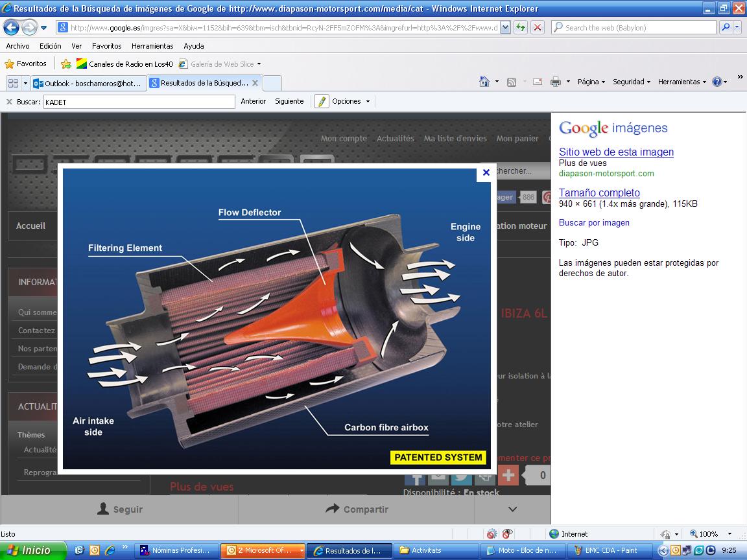This screenshot has width=747, height=560.
Task: Click the Siguiente button in the Find bar
Action: point(289,101)
